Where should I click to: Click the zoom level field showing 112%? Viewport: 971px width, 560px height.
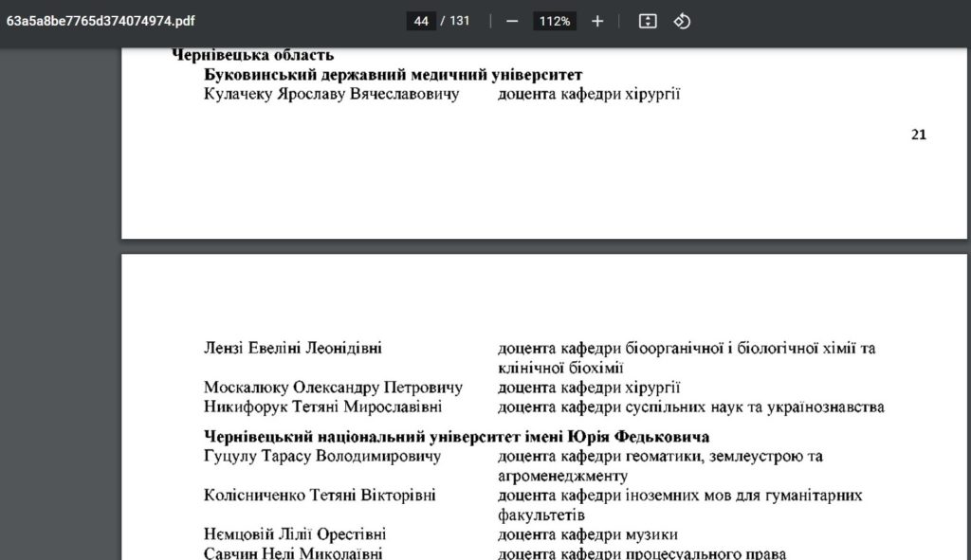(x=554, y=21)
